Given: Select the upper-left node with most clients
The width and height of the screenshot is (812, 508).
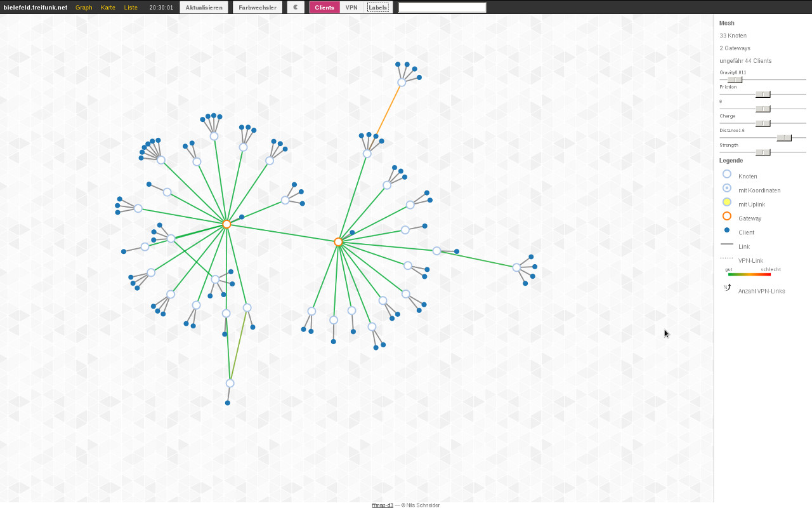Looking at the screenshot, I should pyautogui.click(x=161, y=160).
